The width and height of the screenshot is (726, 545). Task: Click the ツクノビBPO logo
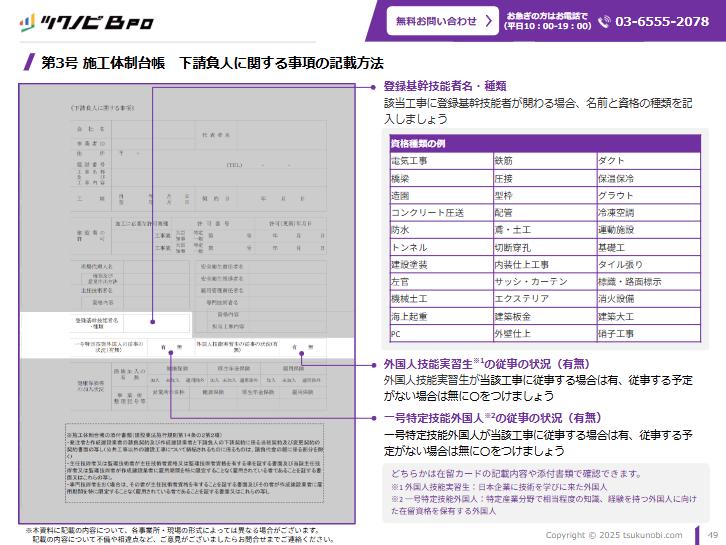point(87,22)
